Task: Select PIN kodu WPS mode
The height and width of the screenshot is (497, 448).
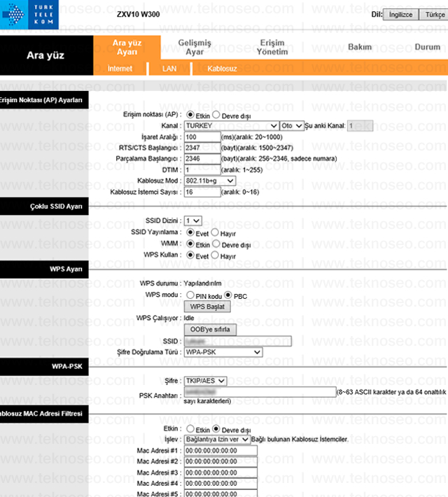Action: pos(190,295)
